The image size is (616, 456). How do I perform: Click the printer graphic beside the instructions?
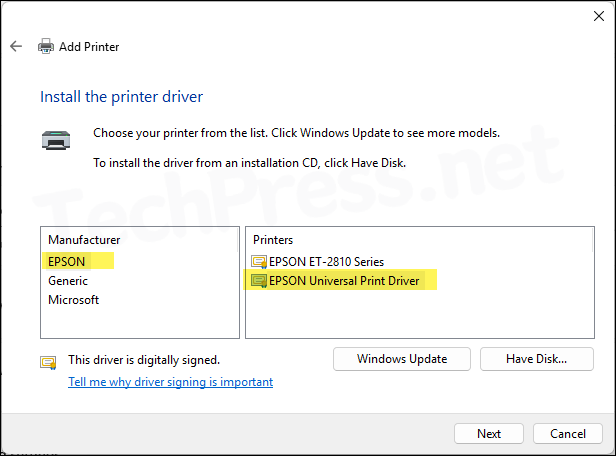tap(56, 140)
